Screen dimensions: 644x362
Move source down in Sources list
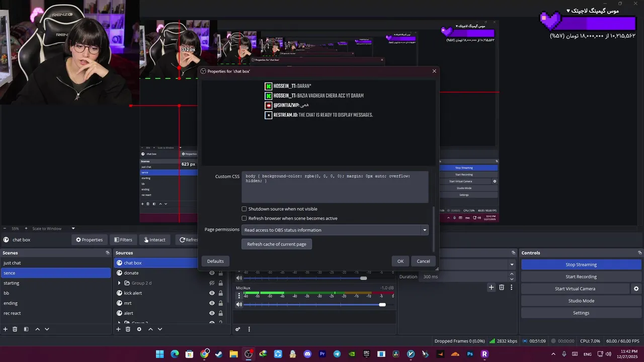pyautogui.click(x=160, y=329)
